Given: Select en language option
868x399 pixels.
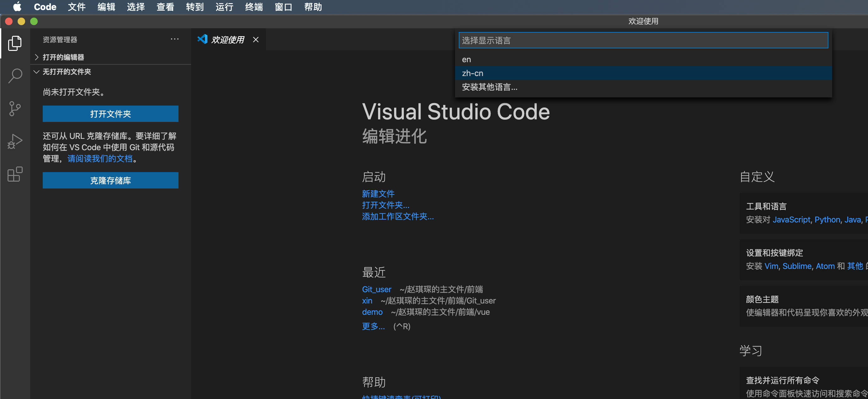Looking at the screenshot, I should pyautogui.click(x=466, y=60).
